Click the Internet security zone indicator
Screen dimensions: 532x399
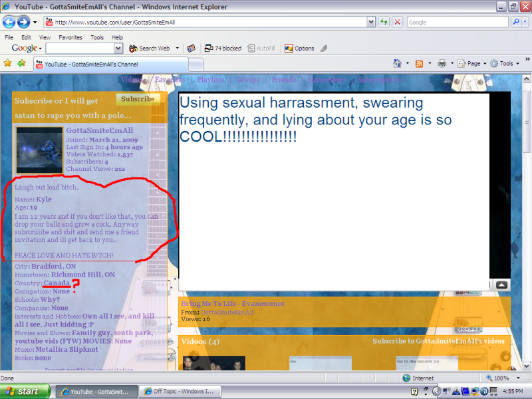[x=418, y=378]
